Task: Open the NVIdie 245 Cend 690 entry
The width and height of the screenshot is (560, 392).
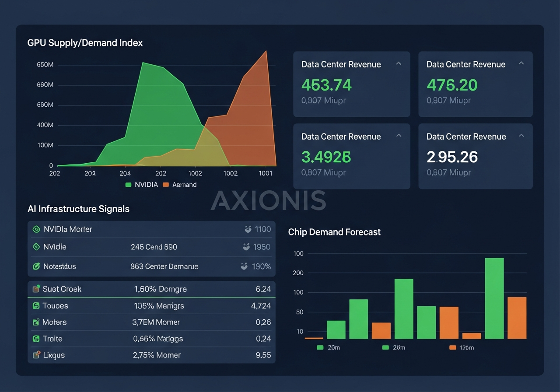Action: 152,247
